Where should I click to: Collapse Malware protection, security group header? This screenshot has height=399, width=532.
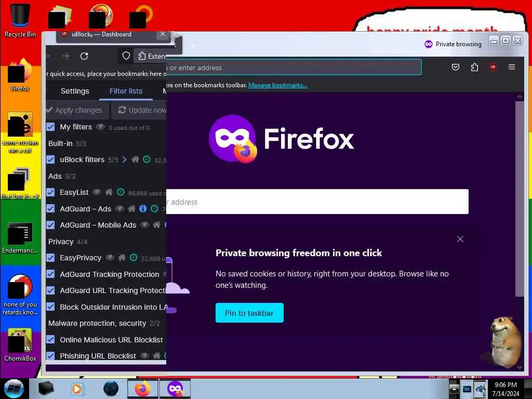104,323
